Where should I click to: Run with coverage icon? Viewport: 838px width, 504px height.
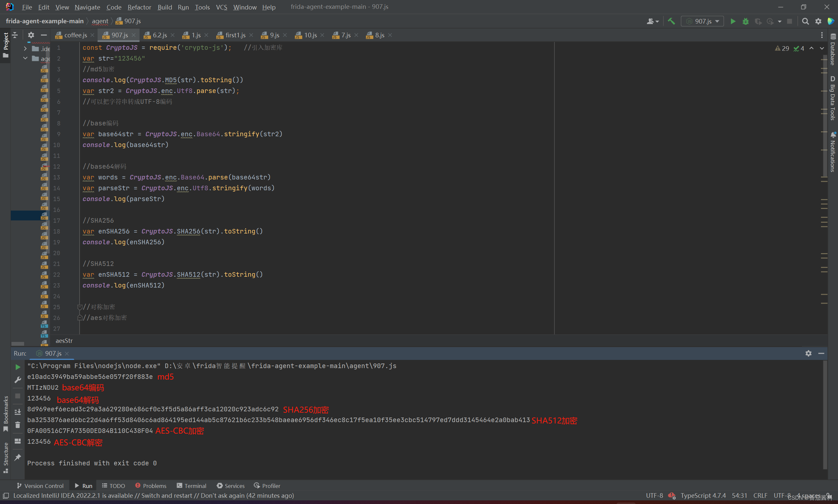pos(758,21)
